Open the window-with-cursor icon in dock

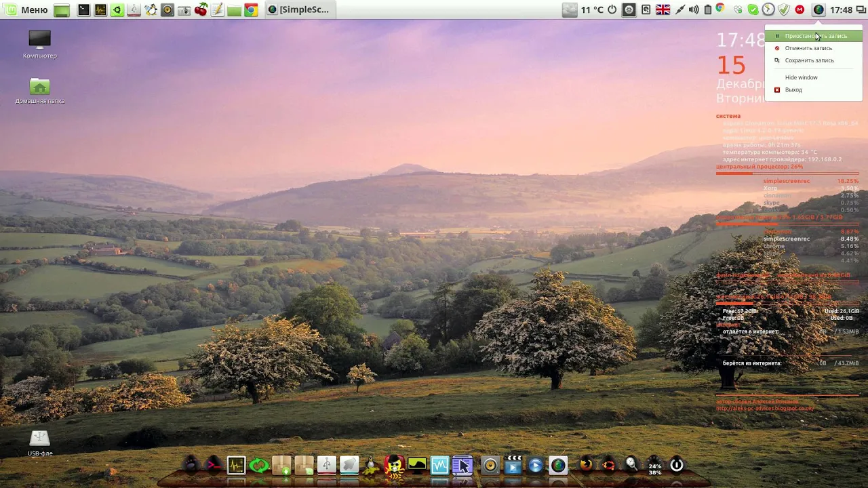pyautogui.click(x=462, y=465)
